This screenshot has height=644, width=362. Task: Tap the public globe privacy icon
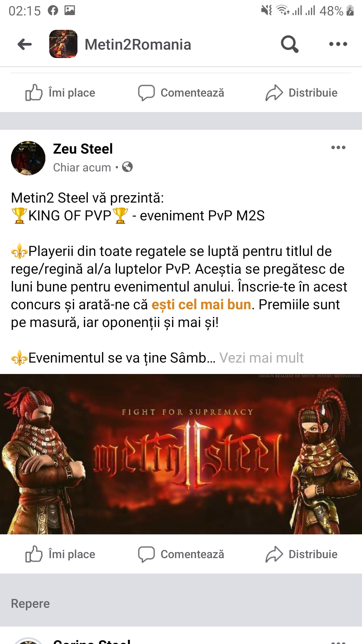(x=127, y=167)
